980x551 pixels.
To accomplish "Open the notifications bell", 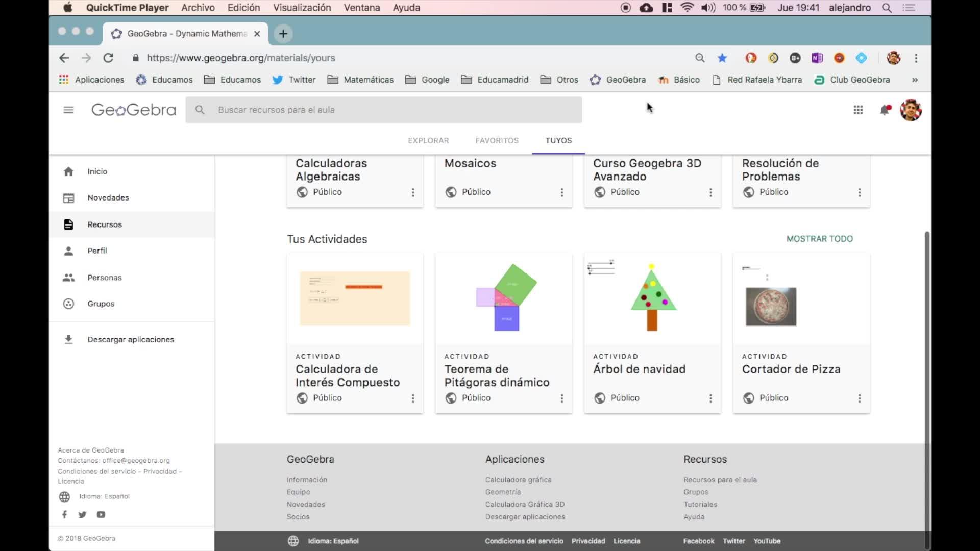I will [x=885, y=110].
